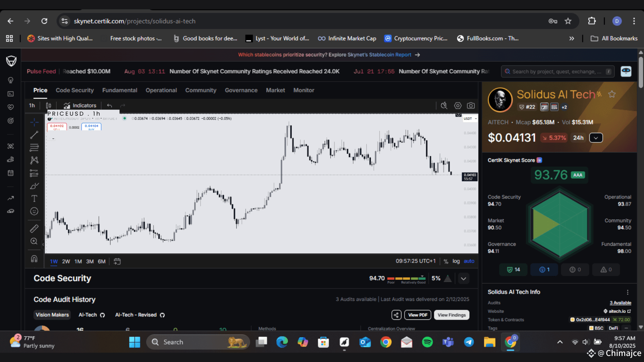
Task: Open chart settings gear icon
Action: (458, 106)
